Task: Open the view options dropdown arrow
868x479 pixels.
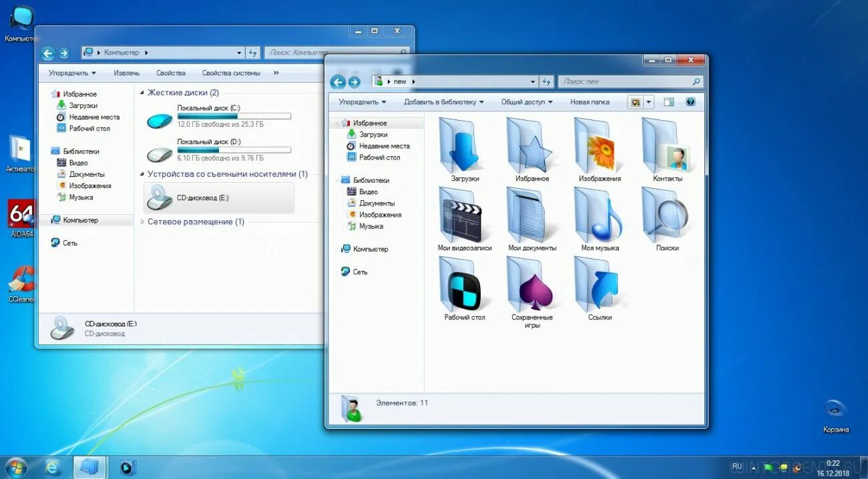Action: point(648,102)
